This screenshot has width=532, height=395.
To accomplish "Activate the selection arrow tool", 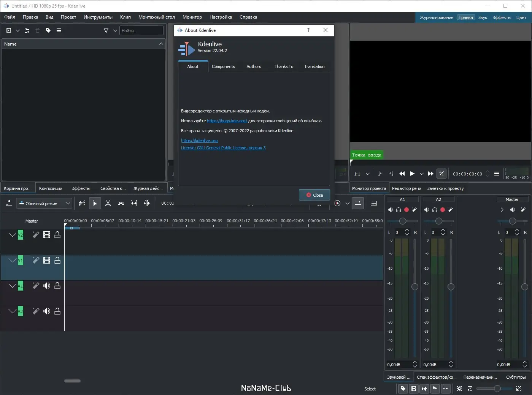I will [95, 203].
